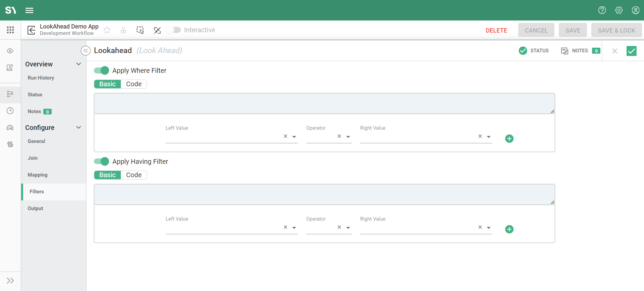644x291 pixels.
Task: Switch Where filter to Code tab
Action: coord(133,84)
